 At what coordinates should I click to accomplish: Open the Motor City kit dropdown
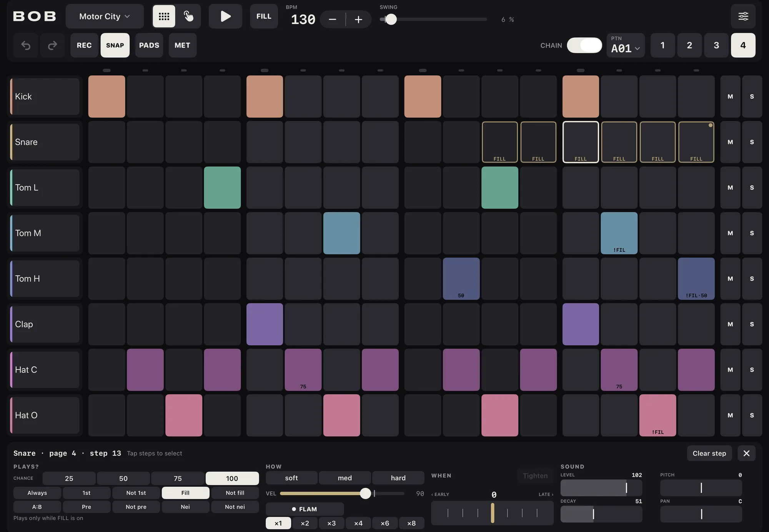pos(105,17)
